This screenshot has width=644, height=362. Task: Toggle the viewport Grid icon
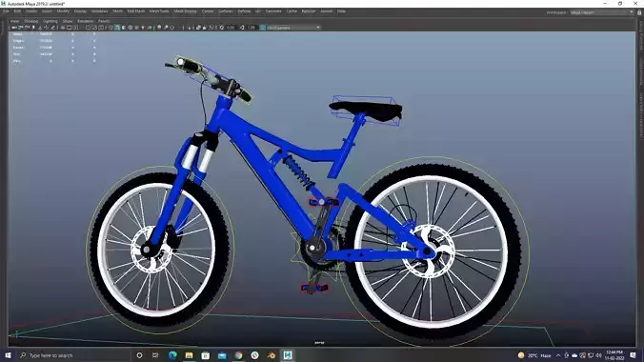(x=63, y=28)
